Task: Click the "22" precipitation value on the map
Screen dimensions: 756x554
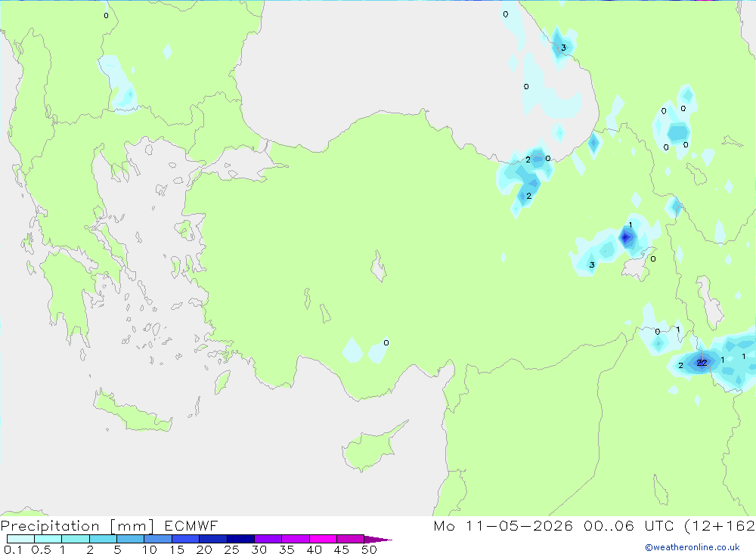Action: tap(702, 363)
